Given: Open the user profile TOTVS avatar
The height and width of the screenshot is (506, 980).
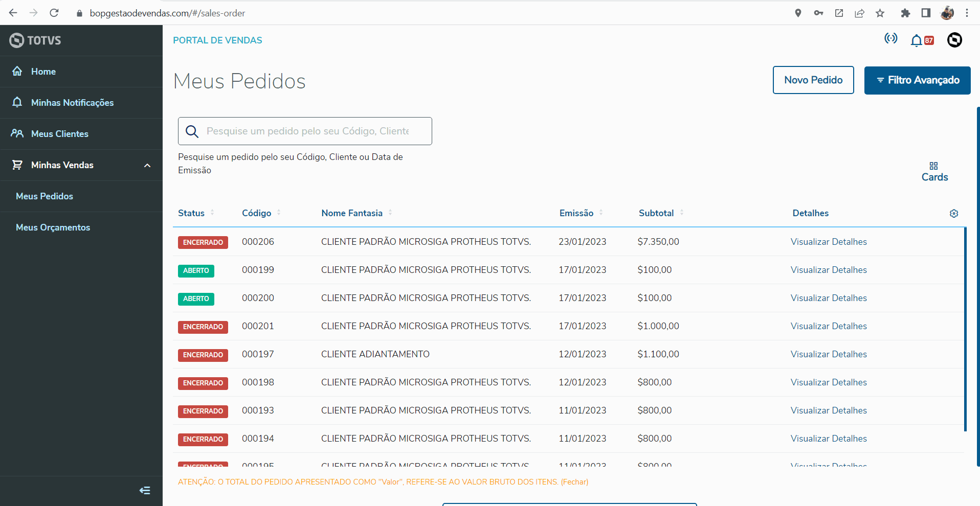Looking at the screenshot, I should [x=954, y=40].
